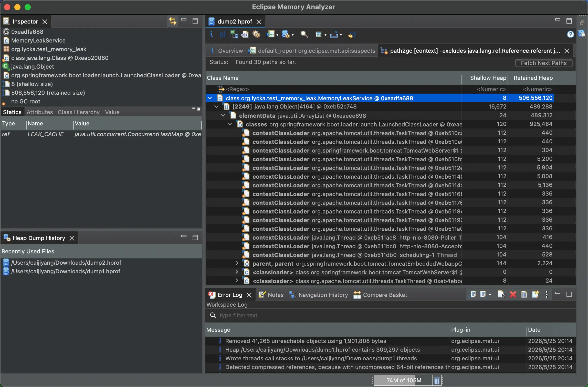Toggle Inspector link with selection arrows
The width and height of the screenshot is (588, 387).
(172, 21)
